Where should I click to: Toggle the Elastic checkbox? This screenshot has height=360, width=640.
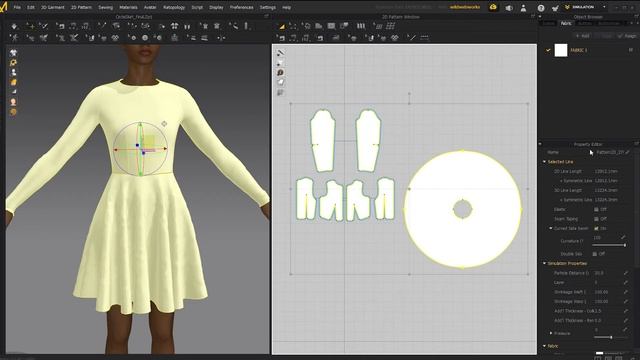pyautogui.click(x=596, y=209)
